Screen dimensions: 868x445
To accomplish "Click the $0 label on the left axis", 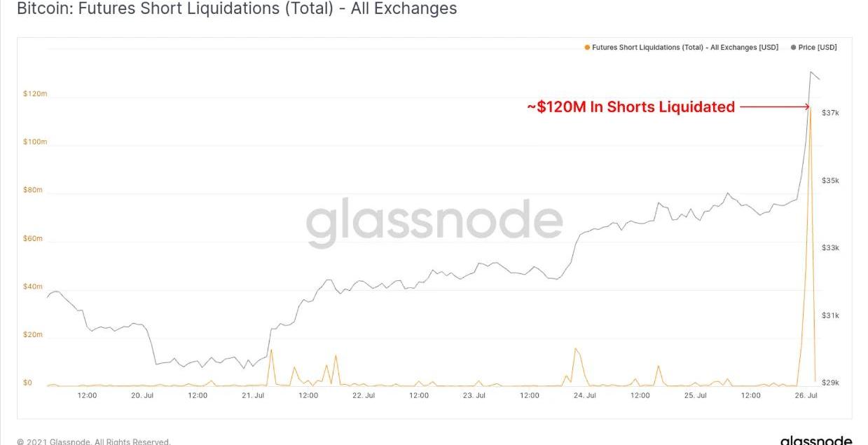I will click(x=27, y=383).
